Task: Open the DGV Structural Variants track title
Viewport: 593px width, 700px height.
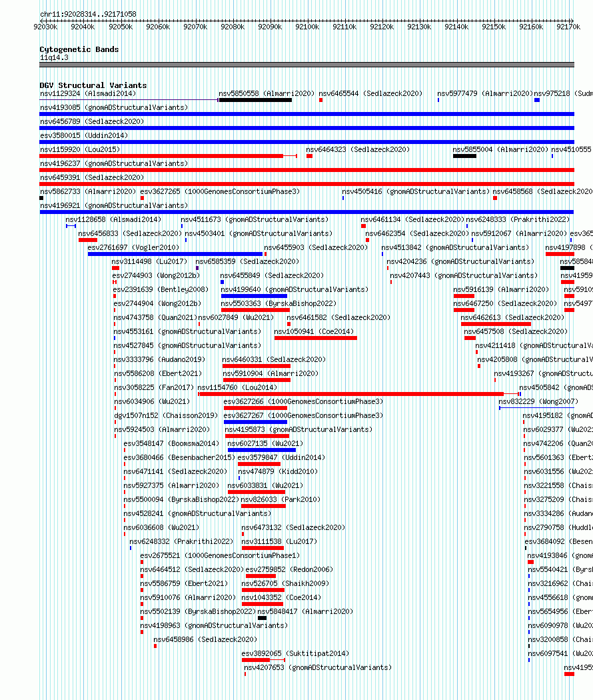Action: [93, 85]
